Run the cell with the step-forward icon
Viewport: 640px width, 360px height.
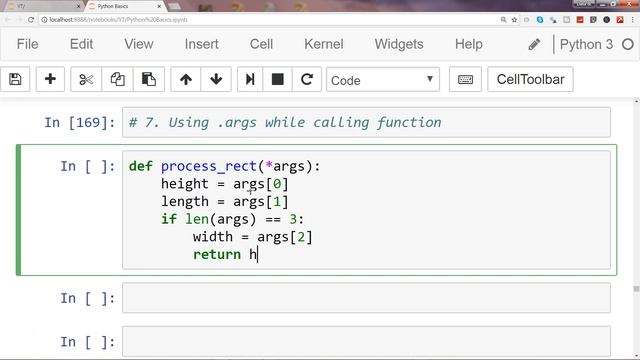[x=250, y=79]
